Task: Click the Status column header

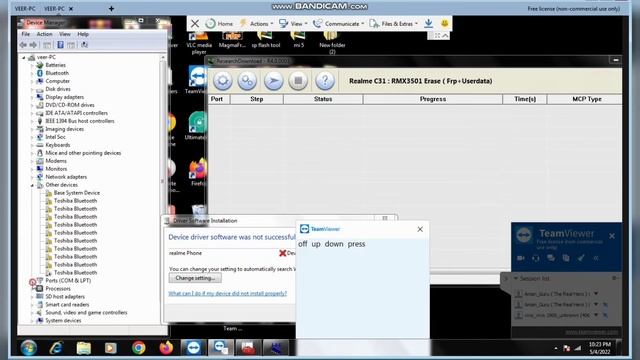Action: tap(323, 99)
